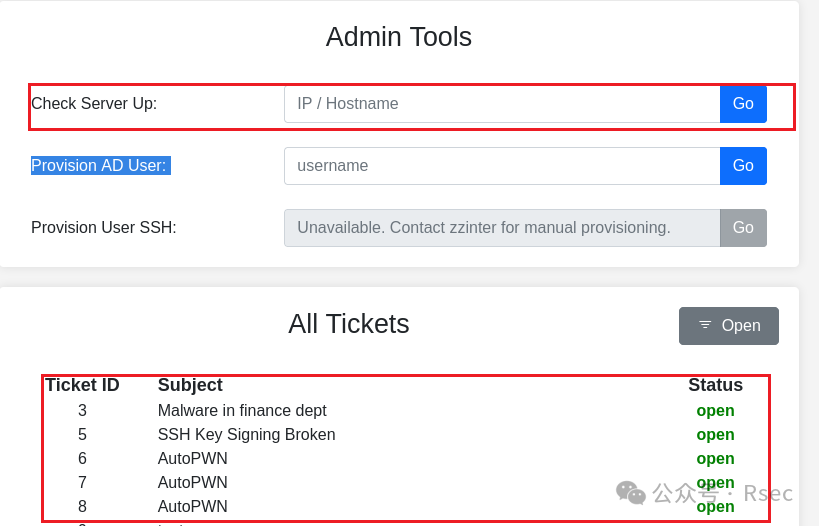Viewport: 819px width, 526px height.
Task: Open the Malware in finance dept ticket
Action: (242, 411)
